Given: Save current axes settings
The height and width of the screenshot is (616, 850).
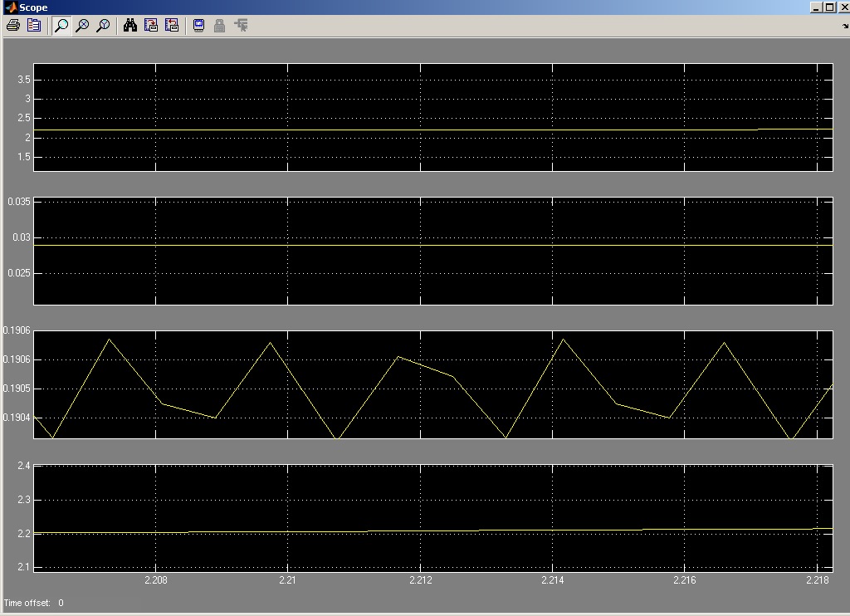Looking at the screenshot, I should (x=151, y=26).
